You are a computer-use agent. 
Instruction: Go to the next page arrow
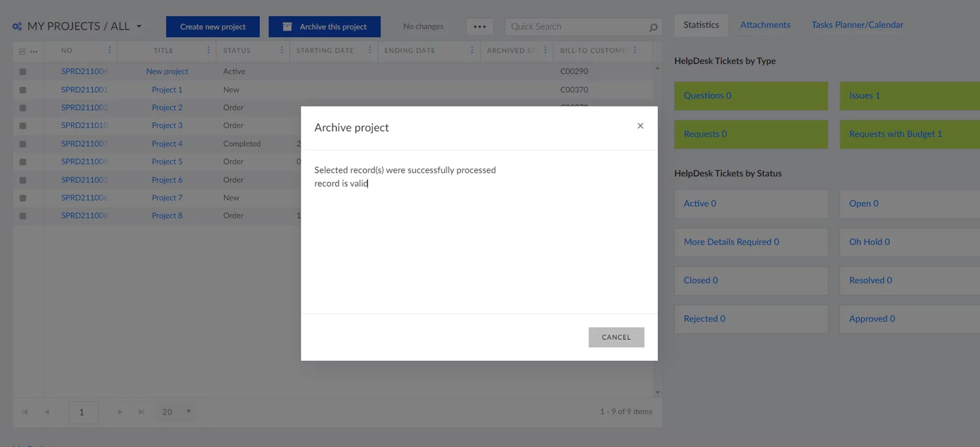click(119, 412)
